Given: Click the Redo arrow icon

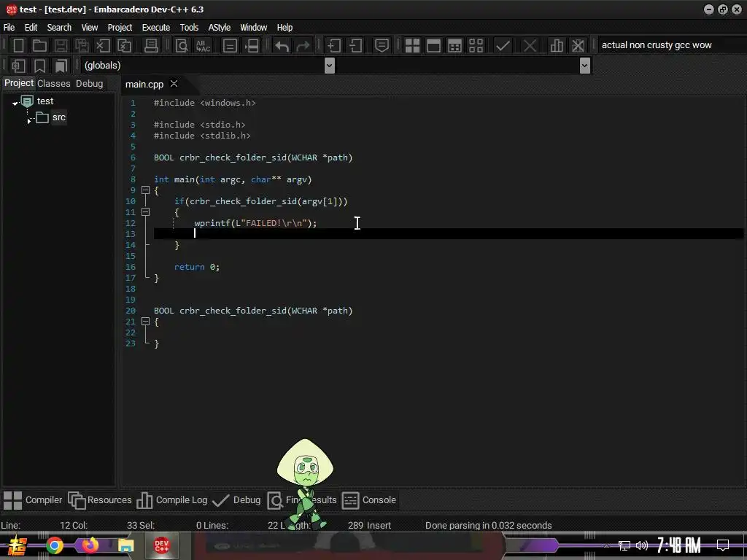Looking at the screenshot, I should 303,46.
